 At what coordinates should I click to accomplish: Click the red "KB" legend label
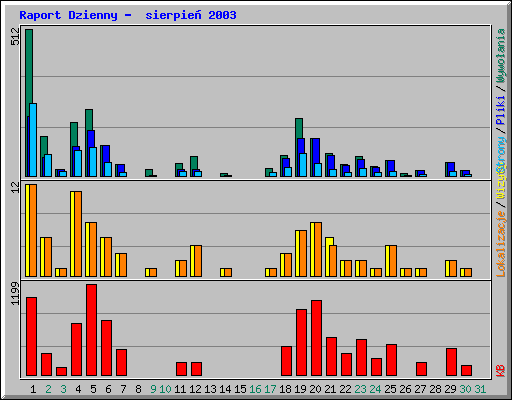coord(500,371)
